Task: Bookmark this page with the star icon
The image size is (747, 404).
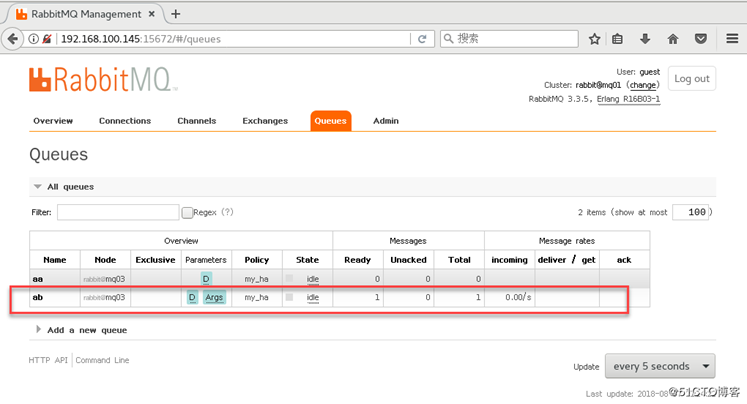Action: pyautogui.click(x=594, y=39)
